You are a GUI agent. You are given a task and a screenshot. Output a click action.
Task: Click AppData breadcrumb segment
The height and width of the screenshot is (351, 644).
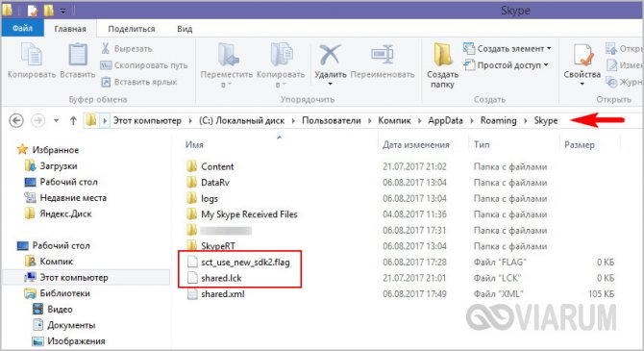pyautogui.click(x=445, y=120)
